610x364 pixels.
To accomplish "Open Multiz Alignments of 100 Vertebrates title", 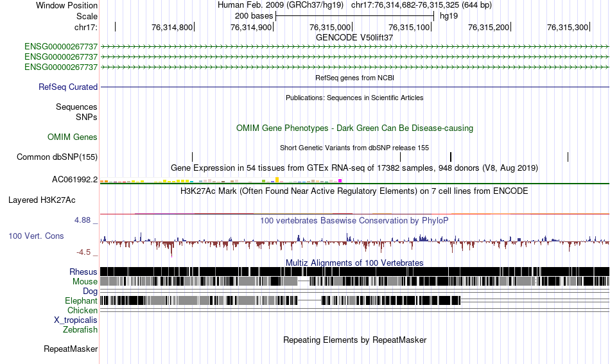I will click(x=354, y=263).
